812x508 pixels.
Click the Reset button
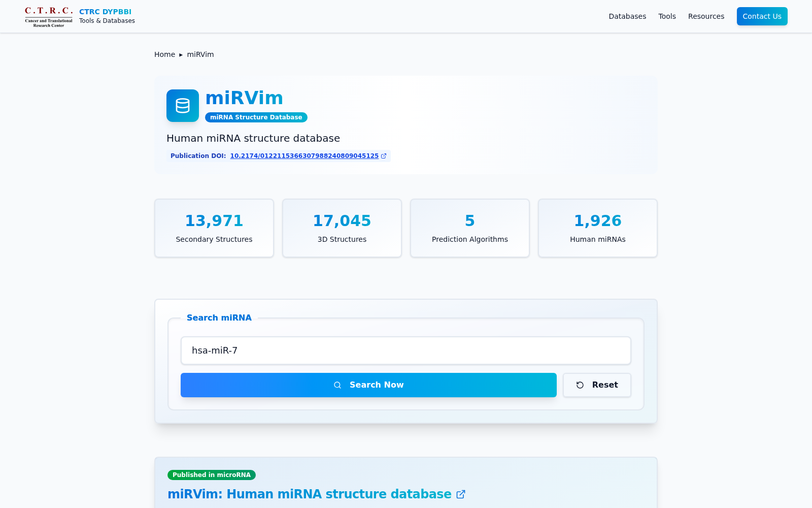tap(597, 385)
